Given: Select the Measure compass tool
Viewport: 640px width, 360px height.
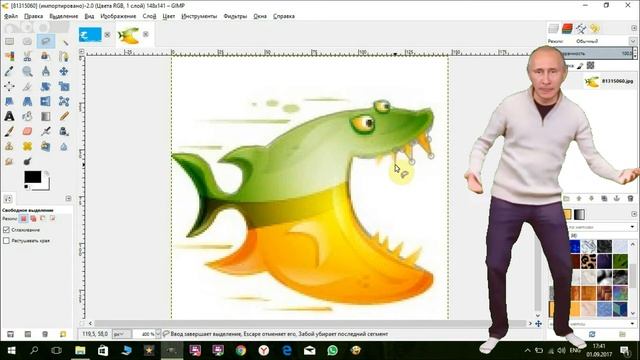Looking at the screenshot, I should point(46,71).
